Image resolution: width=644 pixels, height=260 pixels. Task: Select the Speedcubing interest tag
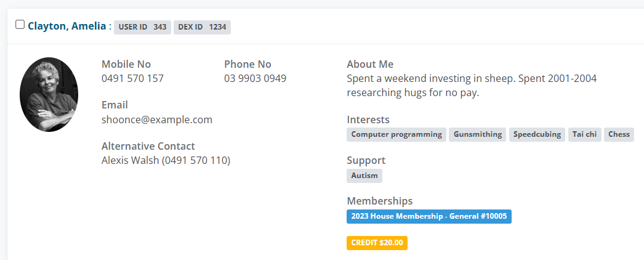tap(537, 134)
